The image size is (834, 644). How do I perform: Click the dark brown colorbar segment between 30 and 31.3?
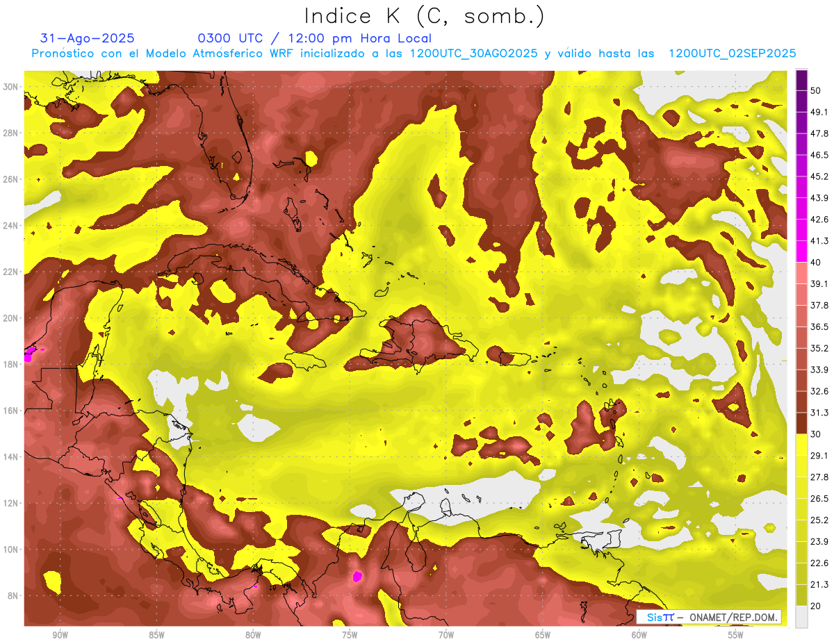801,423
